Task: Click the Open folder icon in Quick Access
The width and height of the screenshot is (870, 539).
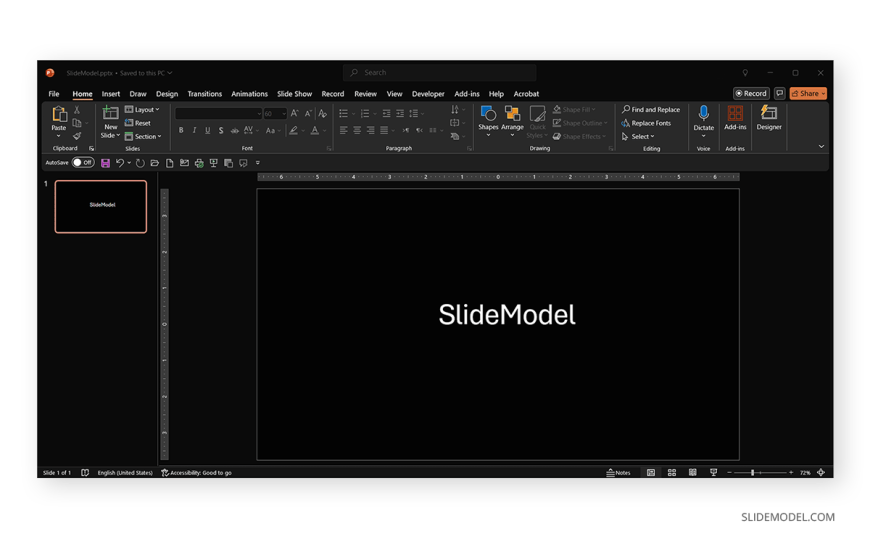Action: [x=155, y=163]
